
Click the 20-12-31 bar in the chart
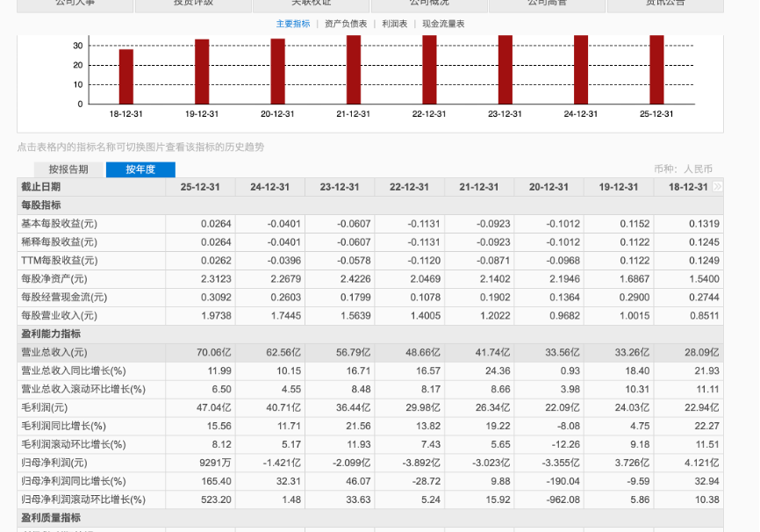tap(277, 71)
